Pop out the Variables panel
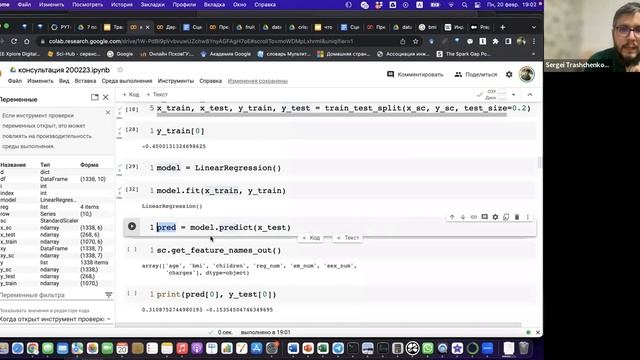 95,97
